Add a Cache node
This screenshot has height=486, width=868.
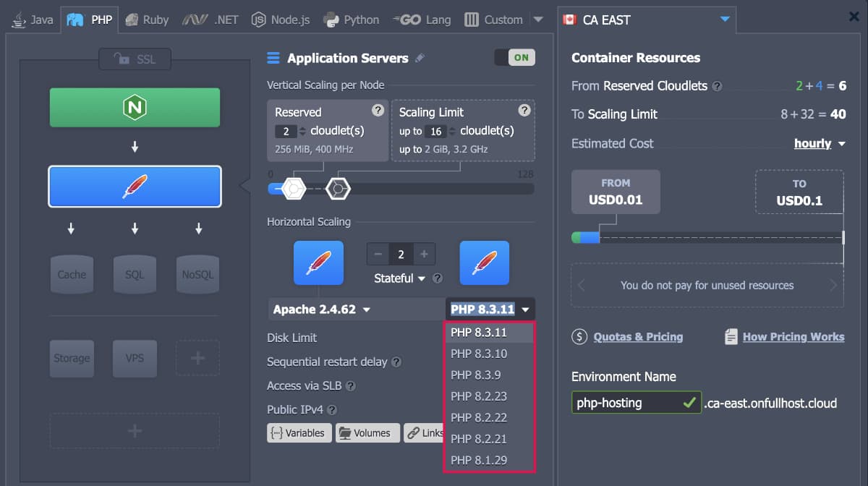coord(72,274)
